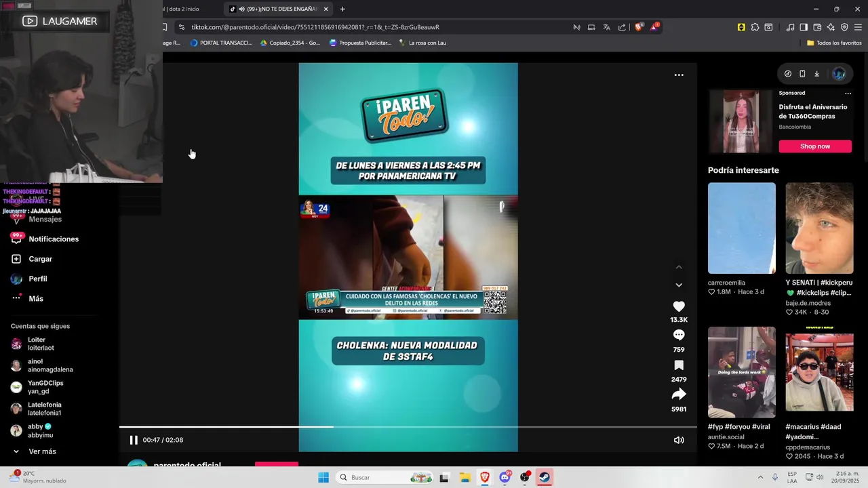Open the Copiado_2354 bookmark
The image size is (868, 488).
pyautogui.click(x=290, y=43)
